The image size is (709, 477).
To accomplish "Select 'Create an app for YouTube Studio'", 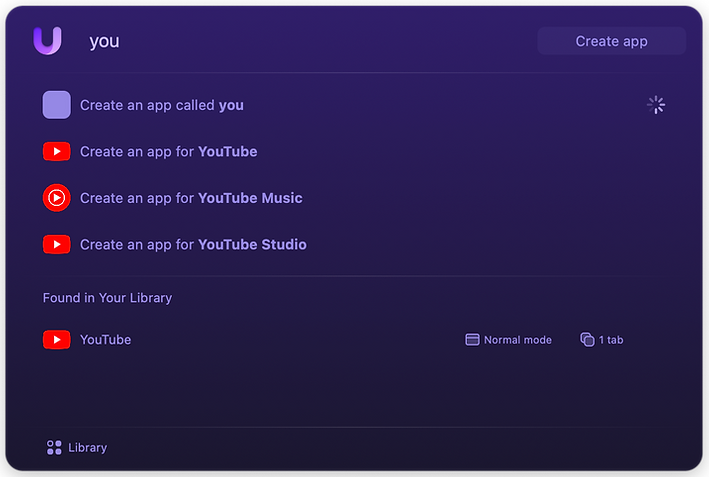I will (x=354, y=245).
